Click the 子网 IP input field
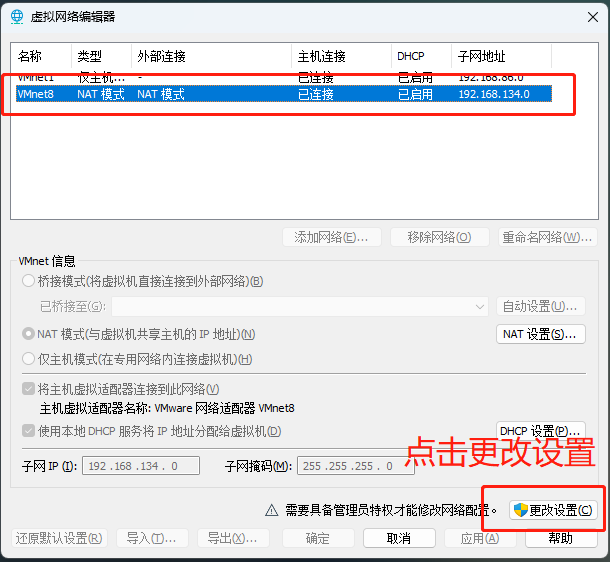Screen dimensions: 610x562 [x=141, y=466]
